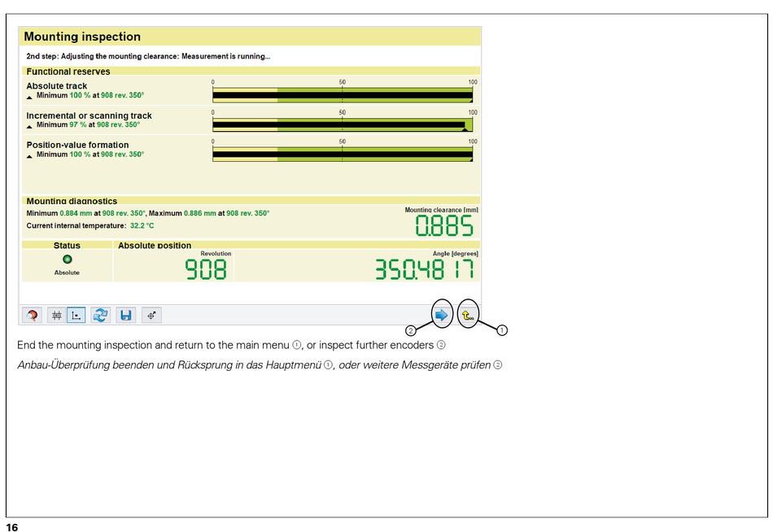The image size is (773, 532).
Task: Expand Incremental or scanning track details triangle
Action: [x=29, y=127]
